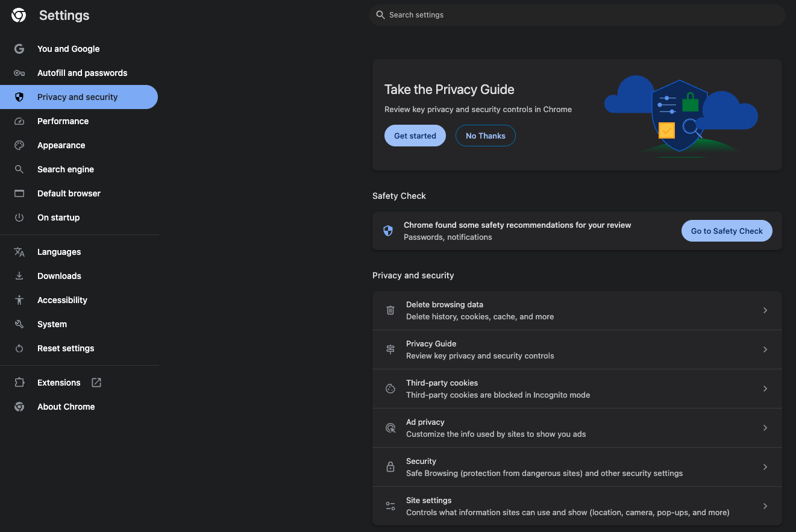Click the reset arrow icon beside Reset settings

coord(19,348)
